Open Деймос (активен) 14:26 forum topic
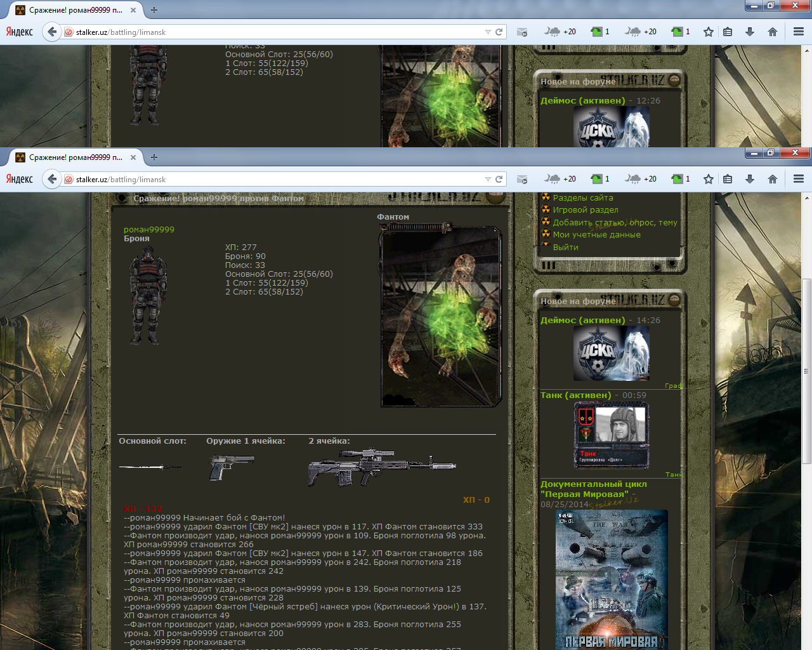This screenshot has height=650, width=812. point(582,320)
